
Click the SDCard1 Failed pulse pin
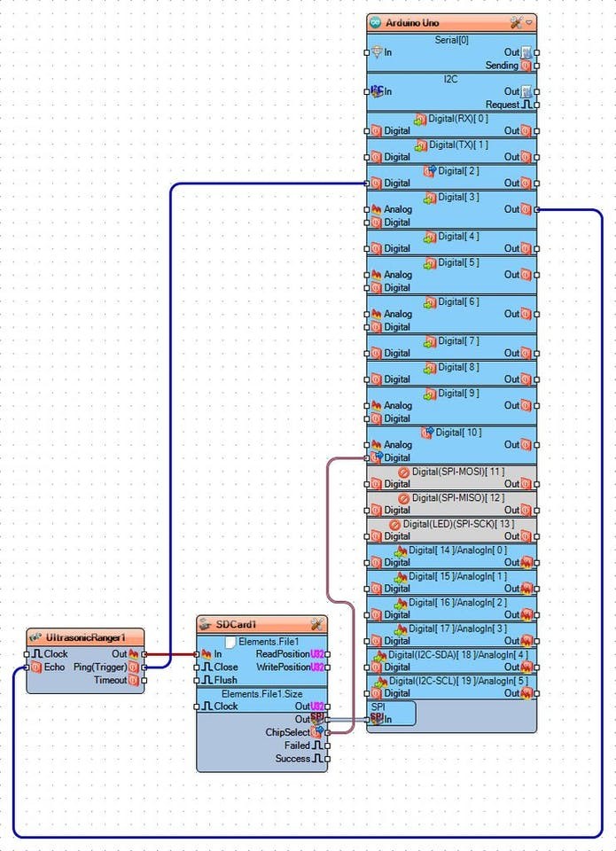318,746
